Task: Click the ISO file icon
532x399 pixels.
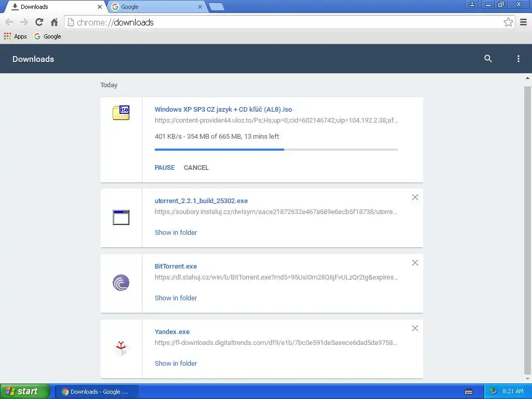Action: click(x=121, y=113)
